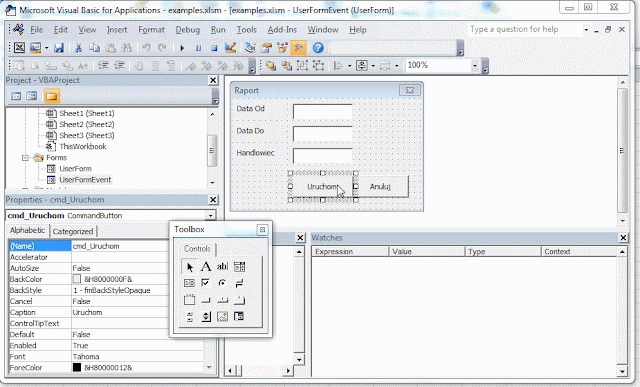
Task: Open Visual Basic Help question mark icon
Action: click(x=318, y=48)
